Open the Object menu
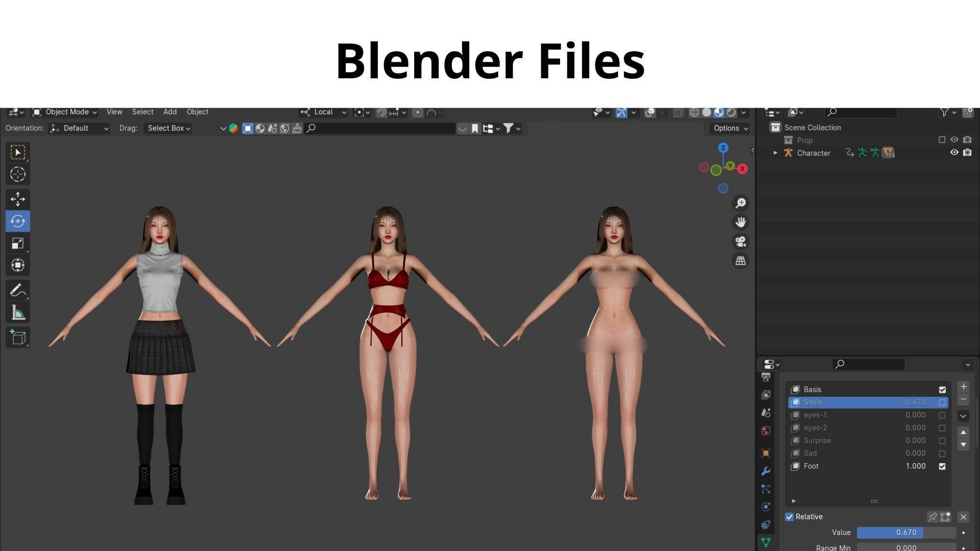This screenshot has width=980, height=551. (198, 112)
